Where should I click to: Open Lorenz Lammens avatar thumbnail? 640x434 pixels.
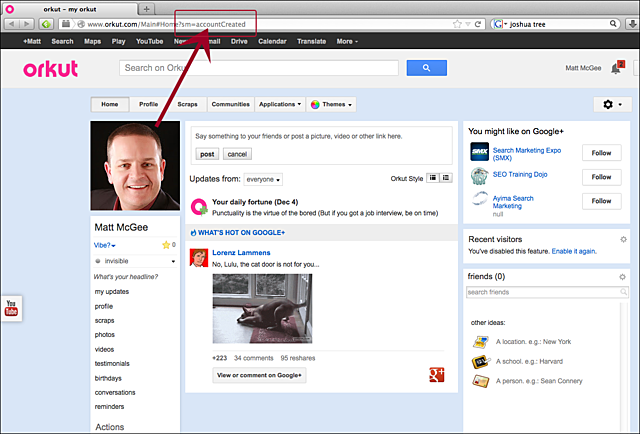199,258
